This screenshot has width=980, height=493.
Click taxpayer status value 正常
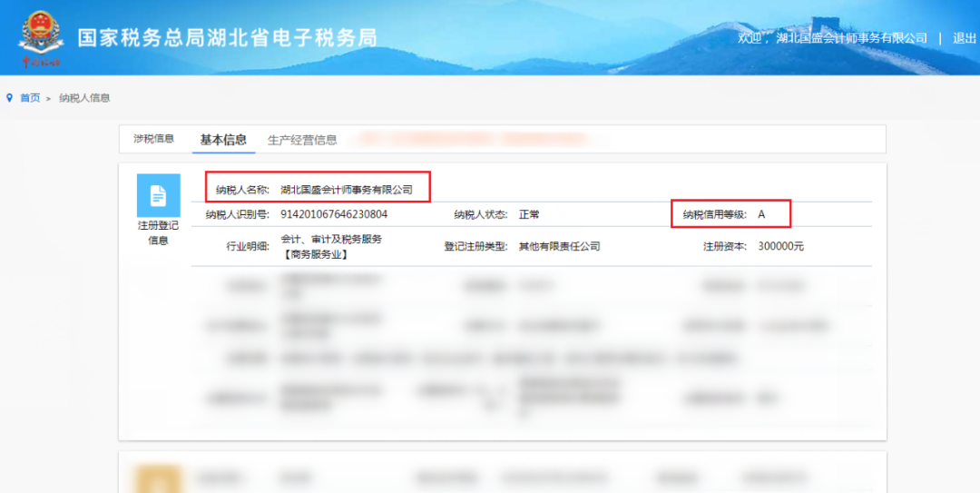529,214
